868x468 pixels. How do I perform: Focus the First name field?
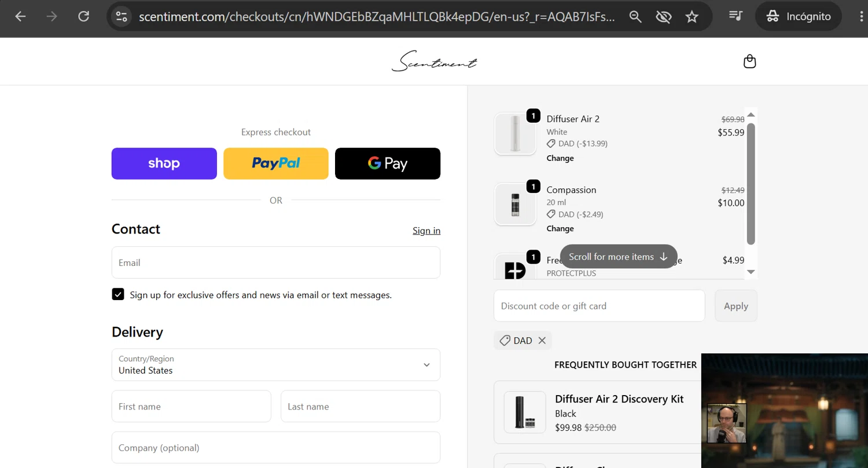pyautogui.click(x=192, y=407)
